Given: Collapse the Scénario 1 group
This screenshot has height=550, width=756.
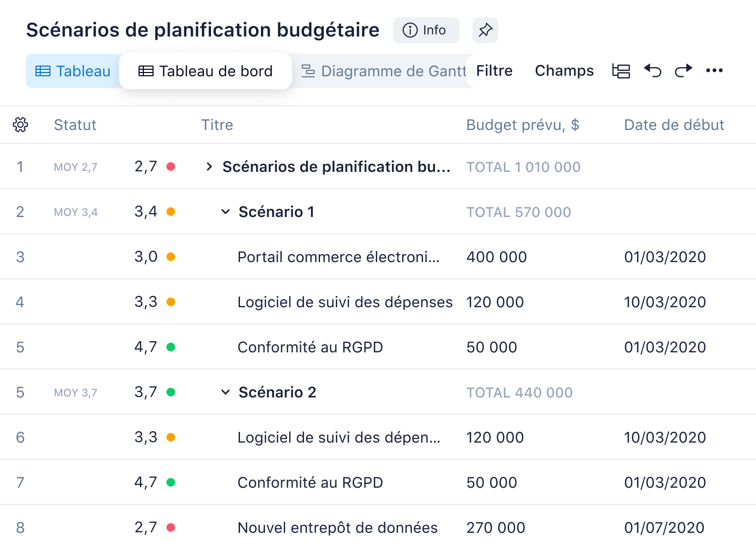Looking at the screenshot, I should click(226, 212).
